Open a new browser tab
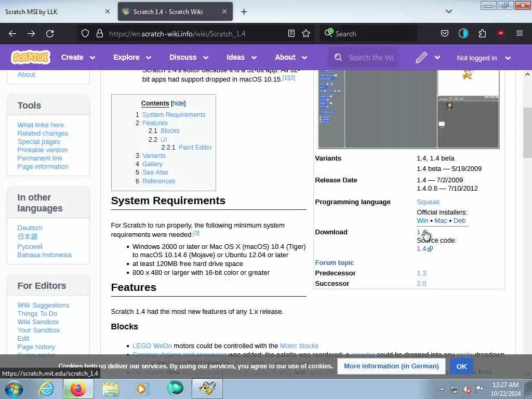This screenshot has width=532, height=399. 244,12
